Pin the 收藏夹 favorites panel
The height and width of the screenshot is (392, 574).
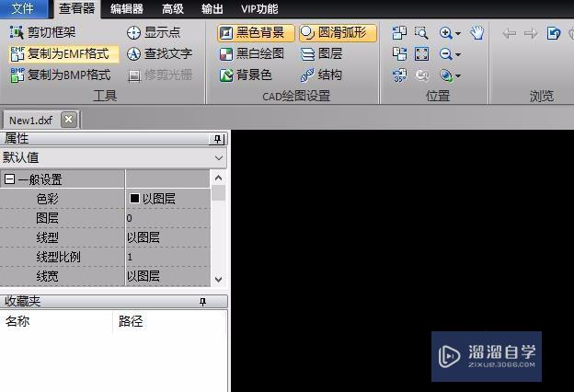click(x=202, y=301)
